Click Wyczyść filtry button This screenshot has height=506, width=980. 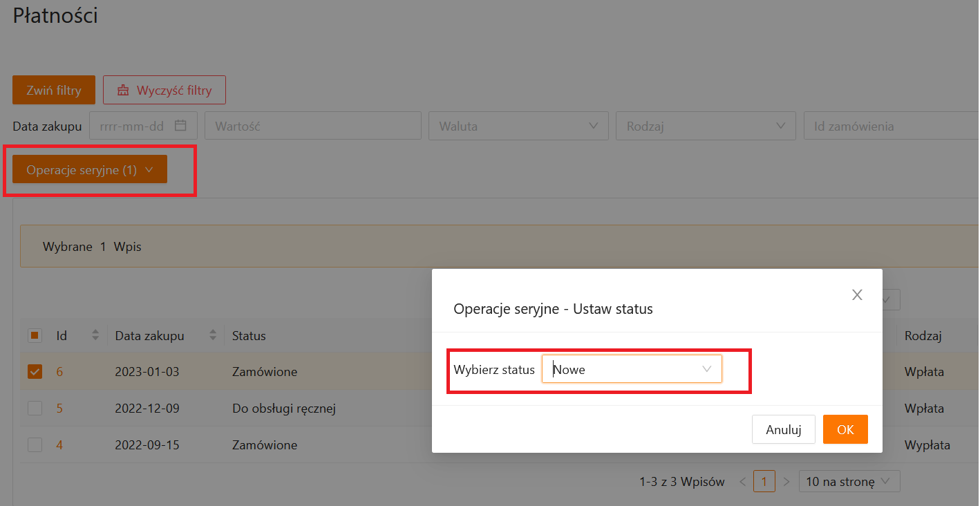click(x=164, y=90)
